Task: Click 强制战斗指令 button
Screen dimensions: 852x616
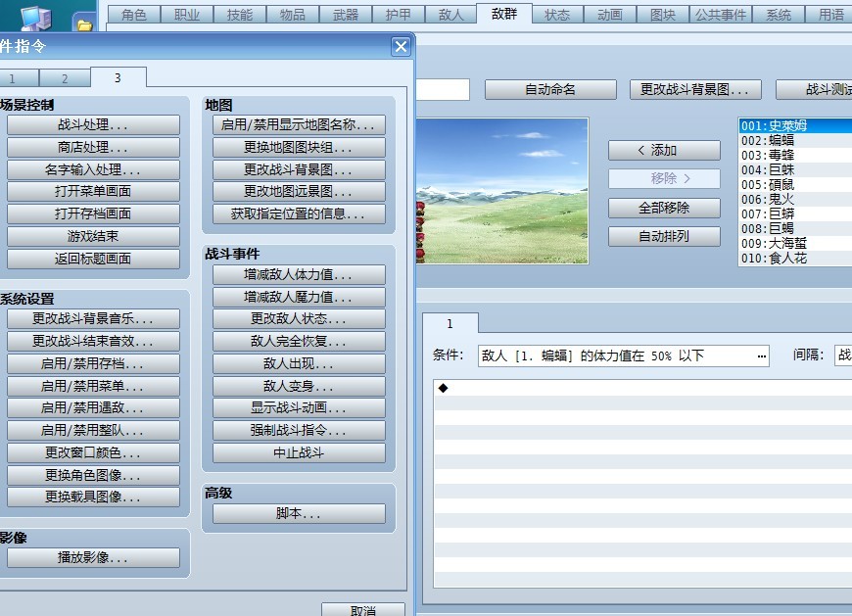Action: 299,430
